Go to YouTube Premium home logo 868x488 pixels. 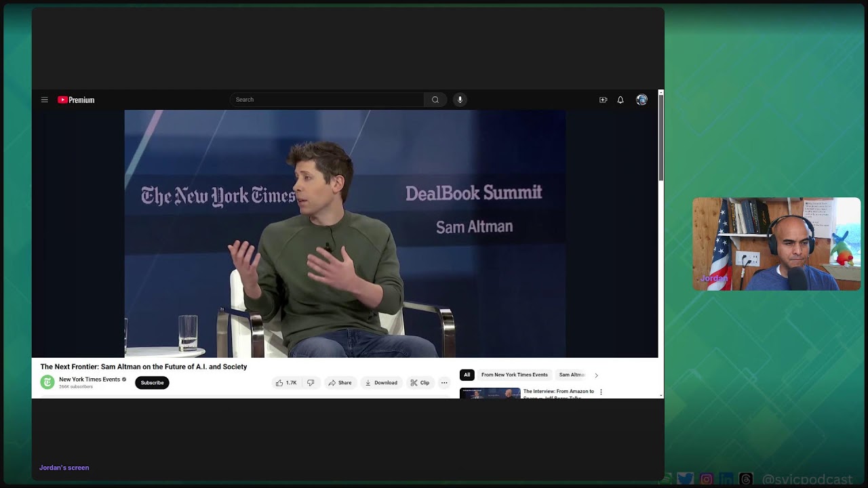pyautogui.click(x=76, y=100)
